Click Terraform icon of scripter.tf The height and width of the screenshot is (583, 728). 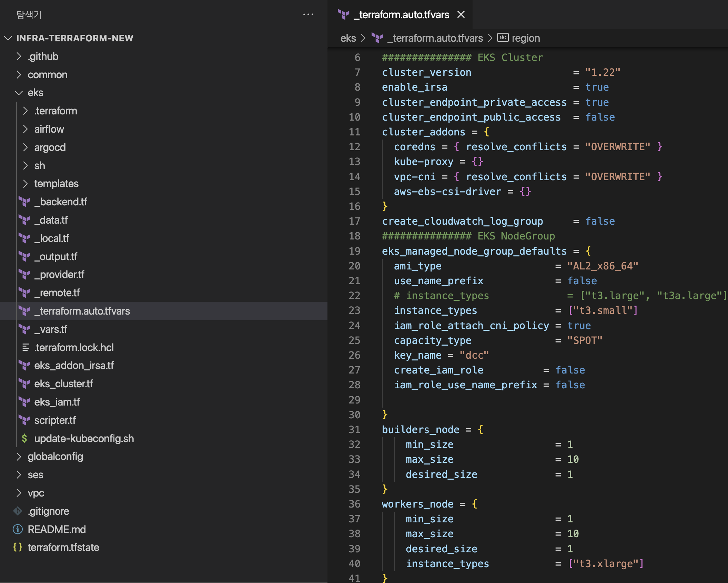24,420
